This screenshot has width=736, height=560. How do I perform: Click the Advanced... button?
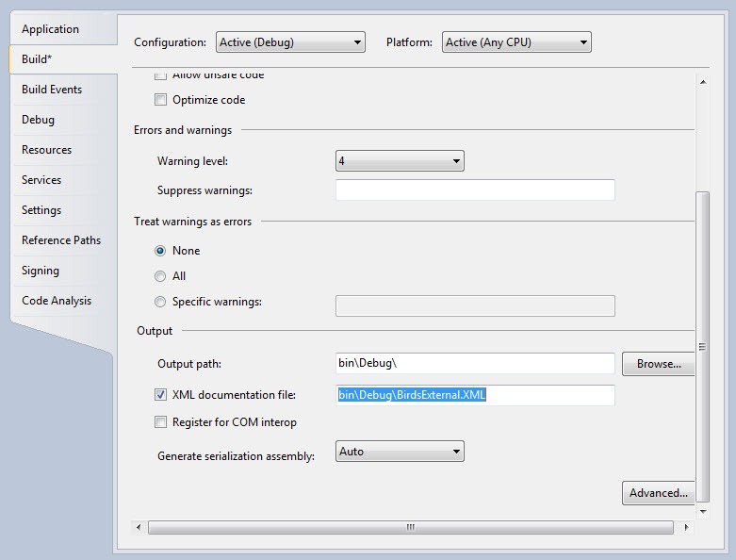658,493
